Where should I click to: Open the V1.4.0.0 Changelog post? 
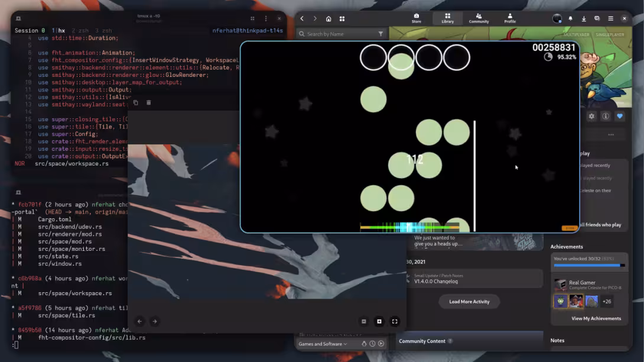[474, 279]
